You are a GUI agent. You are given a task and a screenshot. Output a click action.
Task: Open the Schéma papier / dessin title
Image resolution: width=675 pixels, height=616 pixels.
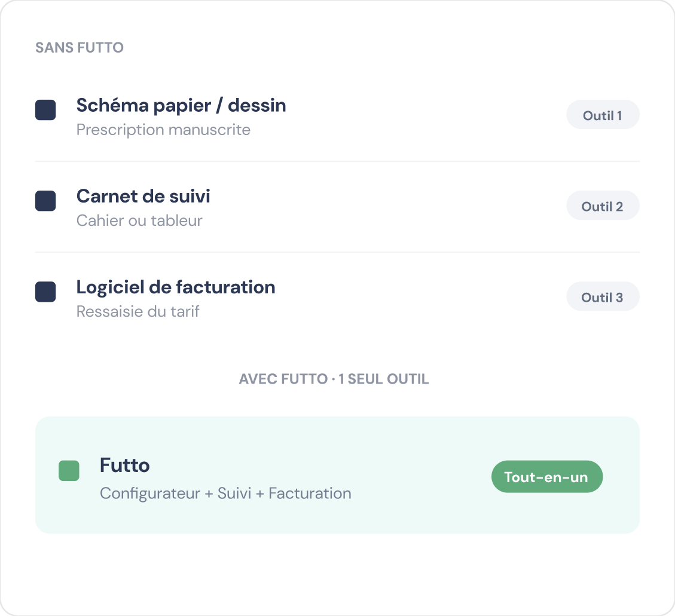[x=181, y=105]
